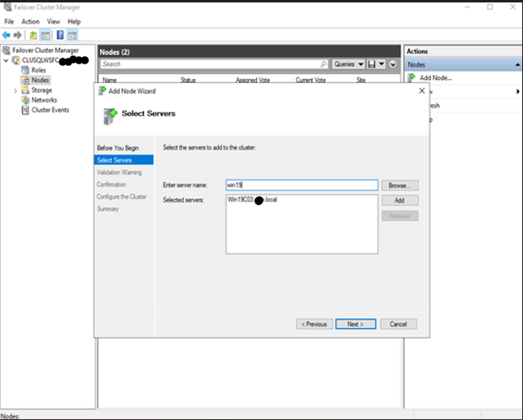
Task: Click Next in the wizard
Action: 355,324
